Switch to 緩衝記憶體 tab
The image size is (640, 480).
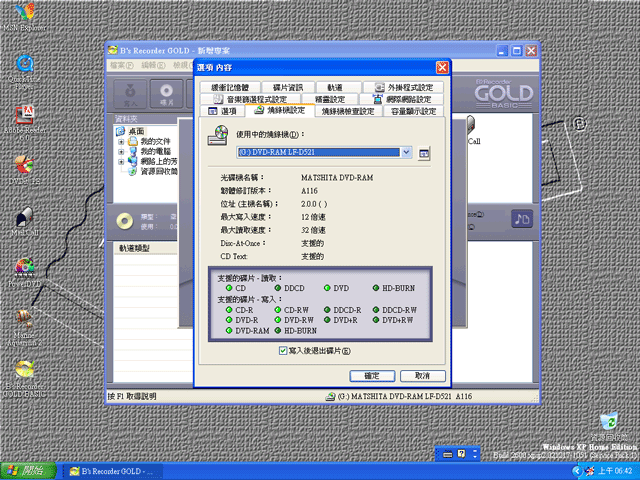[x=230, y=87]
